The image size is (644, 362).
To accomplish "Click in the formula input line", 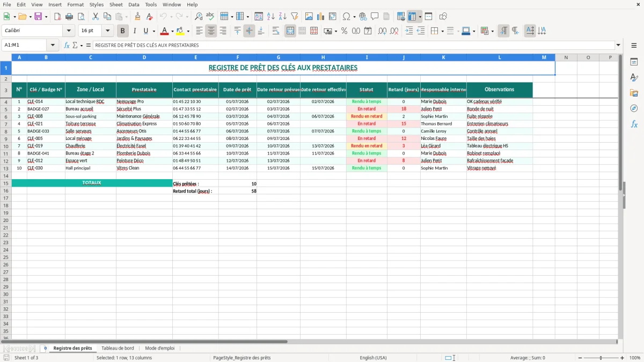I will 353,46.
